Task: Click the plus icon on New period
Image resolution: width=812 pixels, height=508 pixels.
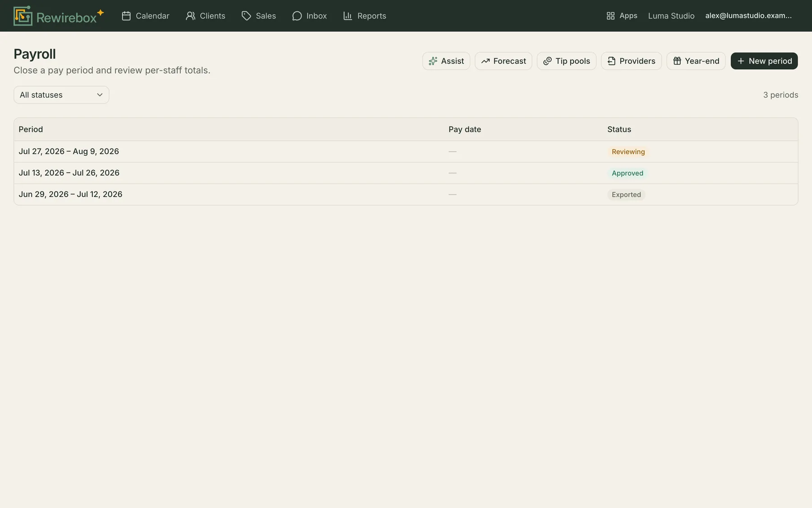Action: coord(741,61)
